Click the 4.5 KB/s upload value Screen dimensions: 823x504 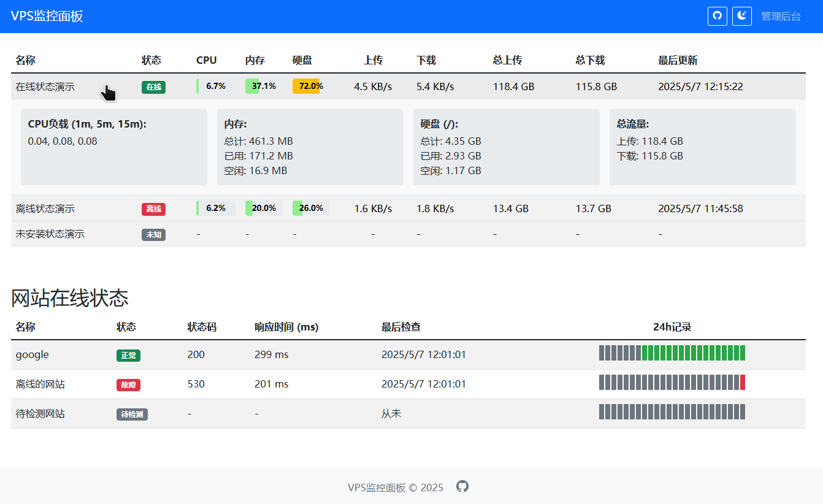click(x=373, y=86)
